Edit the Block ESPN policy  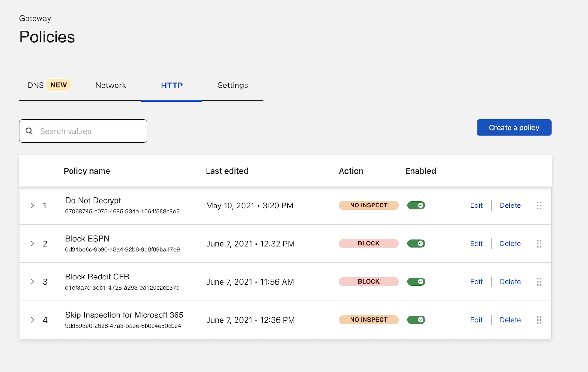(476, 244)
